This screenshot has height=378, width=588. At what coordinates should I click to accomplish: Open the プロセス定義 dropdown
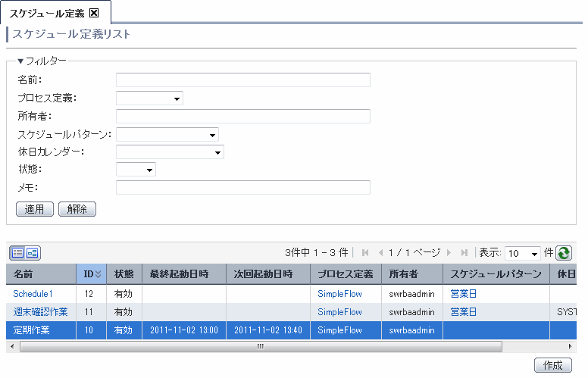(149, 98)
